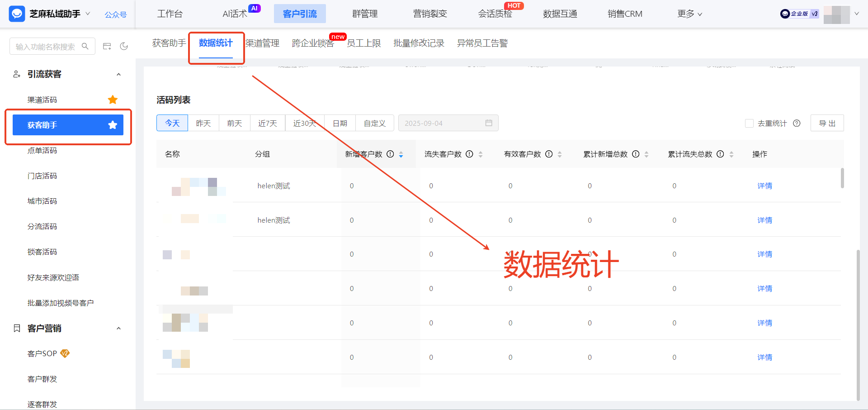Viewport: 868px width, 410px height.
Task: Click info icon next to 累计流失总数
Action: coord(720,154)
